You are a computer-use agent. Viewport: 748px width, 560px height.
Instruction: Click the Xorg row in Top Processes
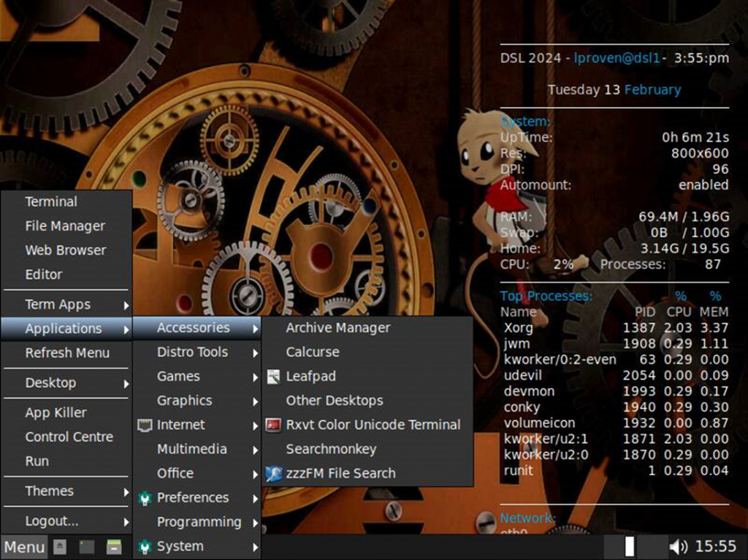click(x=615, y=328)
